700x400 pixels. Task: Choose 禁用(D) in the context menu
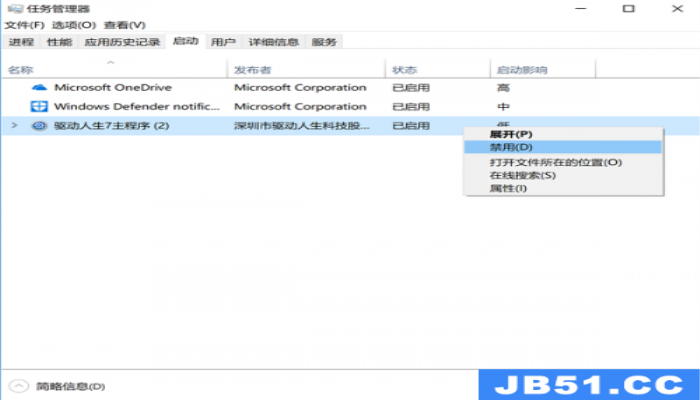click(x=563, y=147)
